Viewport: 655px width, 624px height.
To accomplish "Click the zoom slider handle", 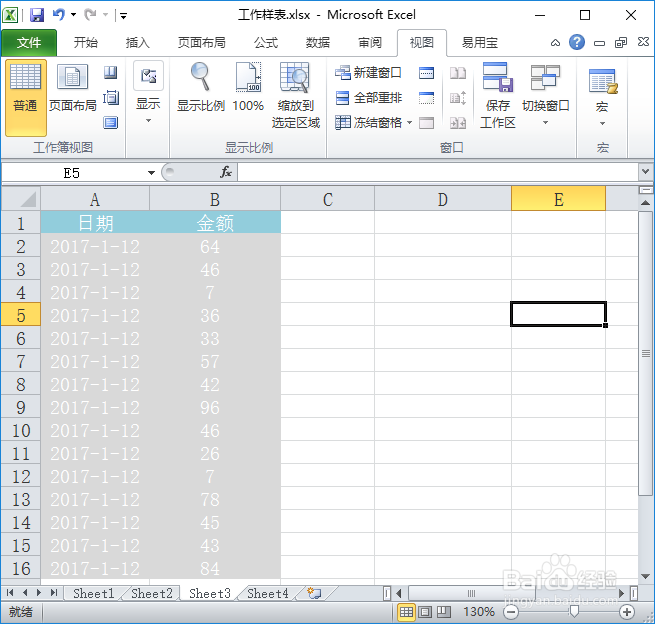I will (x=574, y=612).
